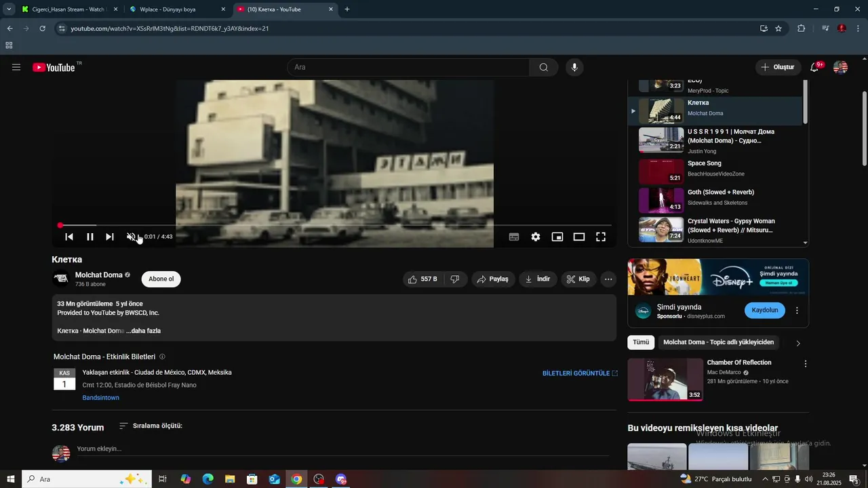Skip to the next track in the player

tap(110, 237)
